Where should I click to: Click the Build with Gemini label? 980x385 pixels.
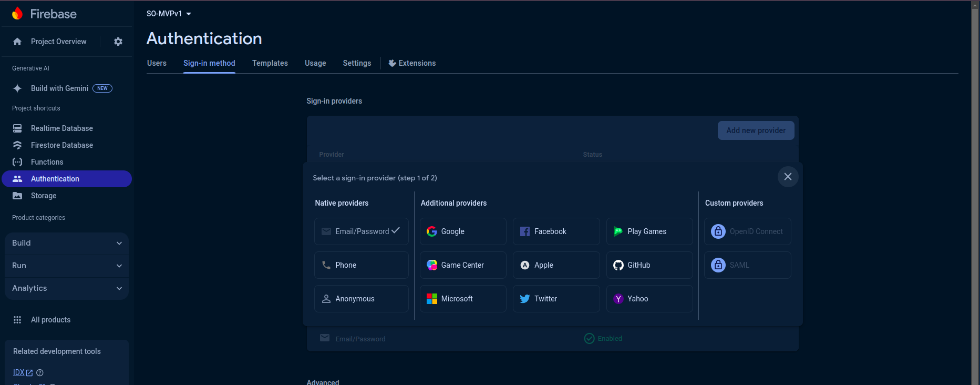click(x=59, y=88)
